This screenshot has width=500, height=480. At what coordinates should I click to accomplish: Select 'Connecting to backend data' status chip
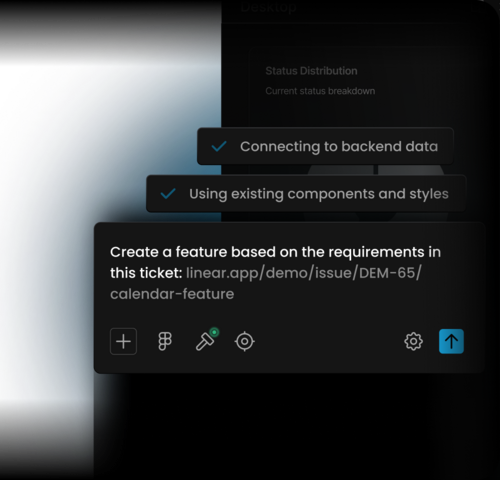click(x=325, y=146)
